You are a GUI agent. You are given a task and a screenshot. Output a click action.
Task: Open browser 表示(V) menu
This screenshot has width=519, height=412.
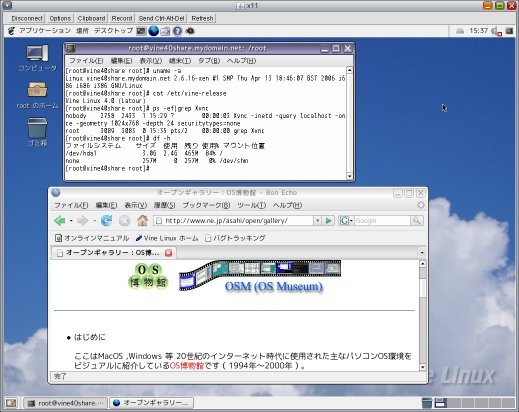136,205
